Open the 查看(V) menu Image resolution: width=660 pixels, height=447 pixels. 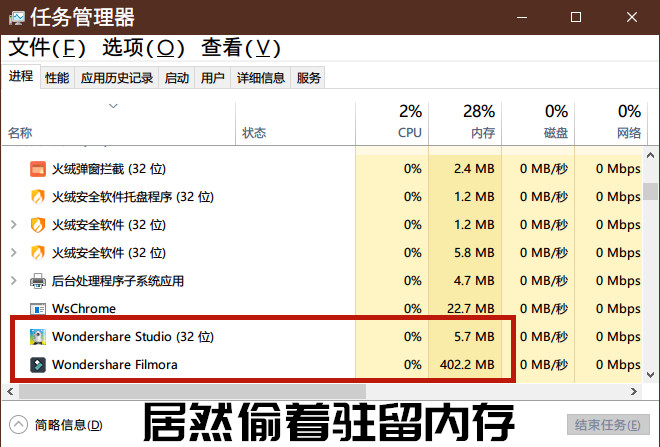tap(241, 48)
